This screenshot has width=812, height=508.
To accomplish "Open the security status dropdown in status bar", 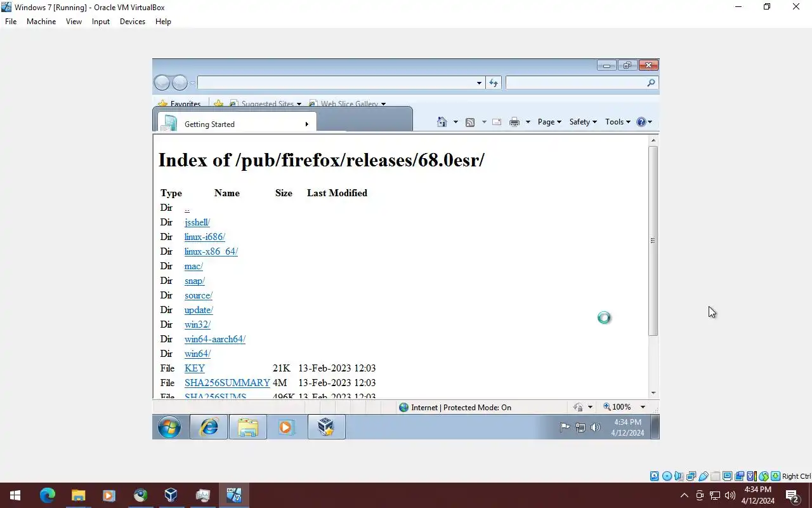I will click(590, 407).
